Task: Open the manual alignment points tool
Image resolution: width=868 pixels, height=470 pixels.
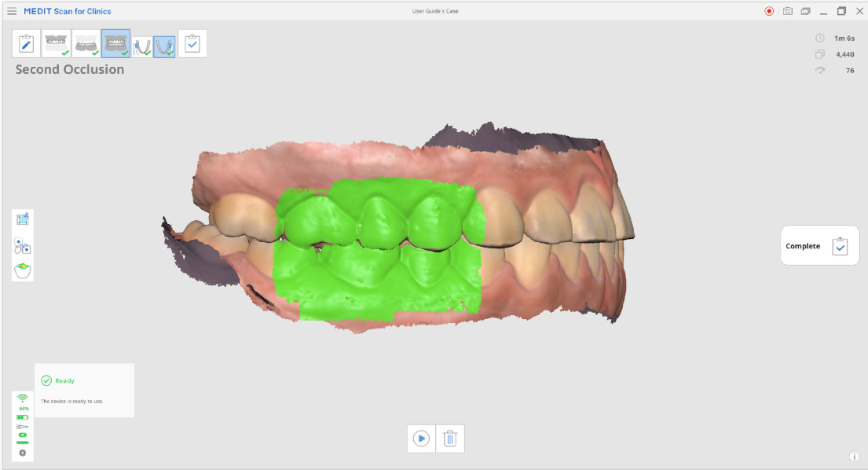Action: (23, 245)
